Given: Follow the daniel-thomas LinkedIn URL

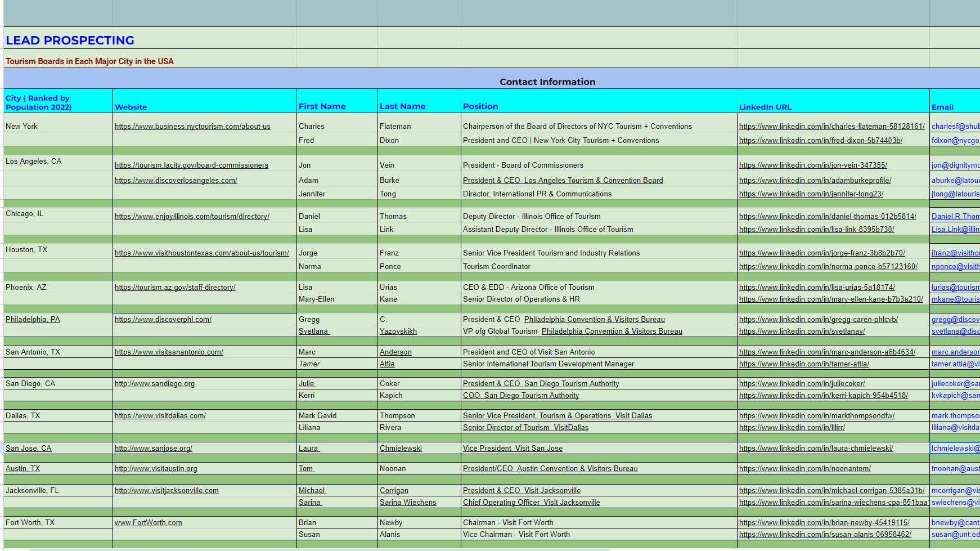Looking at the screenshot, I should pos(828,217).
